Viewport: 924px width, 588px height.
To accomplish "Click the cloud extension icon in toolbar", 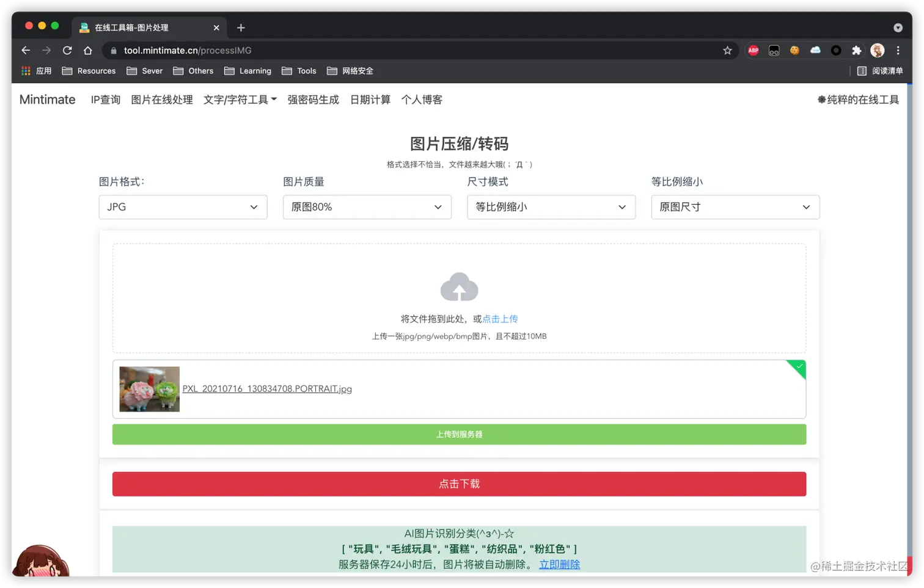I will pyautogui.click(x=815, y=50).
